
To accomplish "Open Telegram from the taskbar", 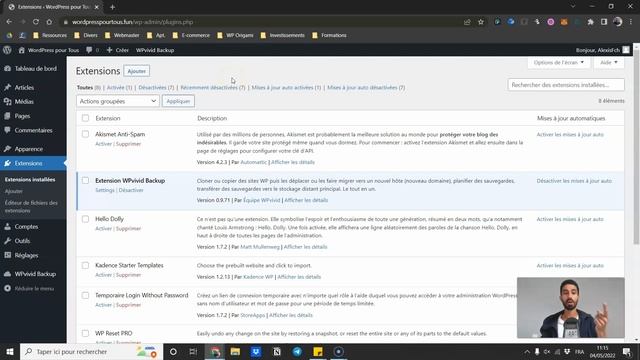I will coord(297,351).
